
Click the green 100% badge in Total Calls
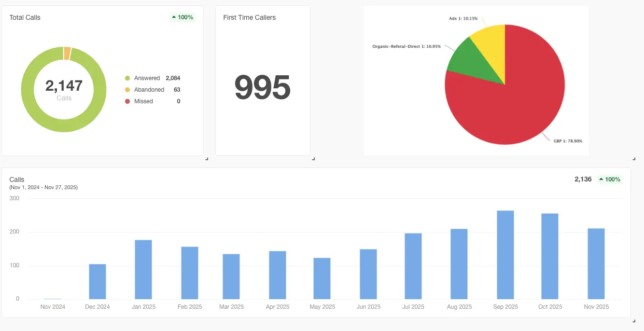click(x=182, y=17)
